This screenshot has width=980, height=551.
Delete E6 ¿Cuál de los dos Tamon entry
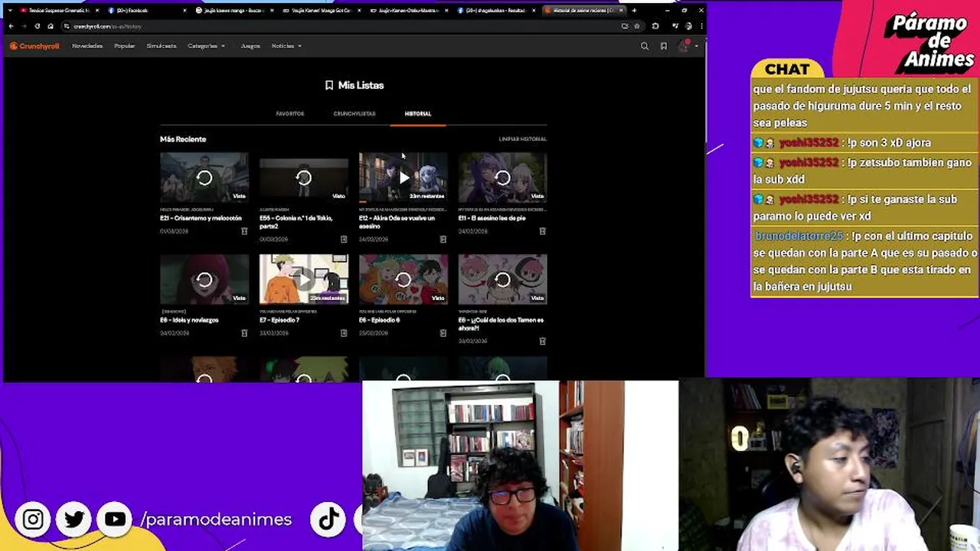pyautogui.click(x=543, y=341)
